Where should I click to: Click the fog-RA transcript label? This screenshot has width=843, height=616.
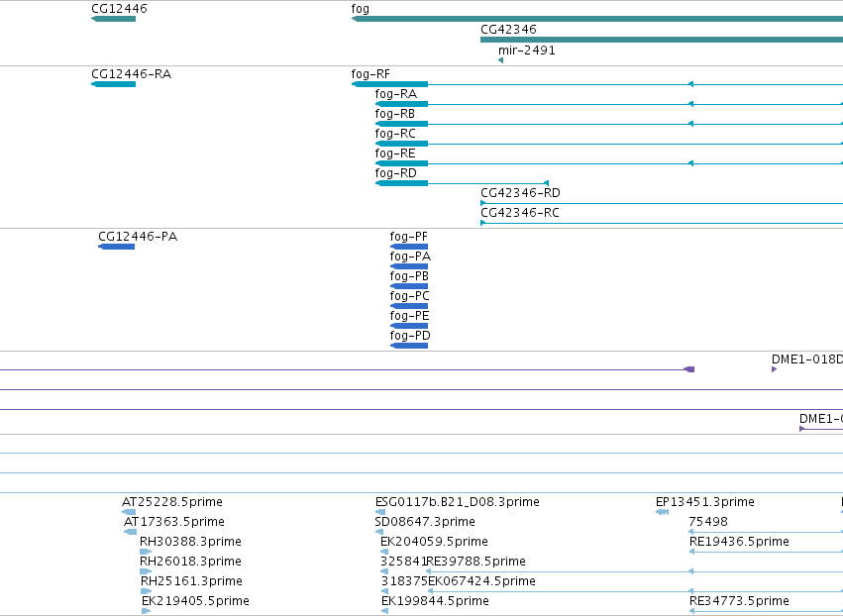[x=395, y=94]
